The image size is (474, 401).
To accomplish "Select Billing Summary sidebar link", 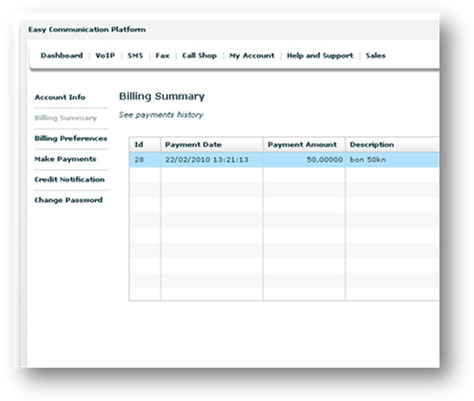I will 66,118.
